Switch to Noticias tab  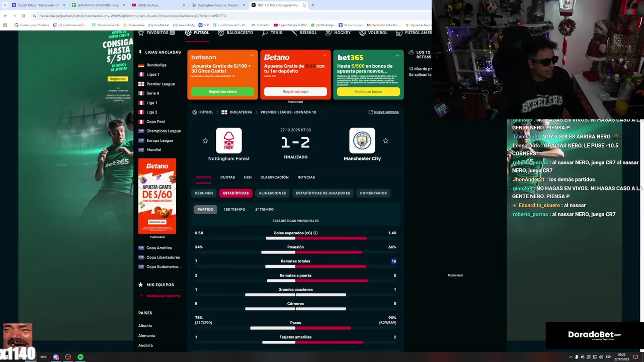pyautogui.click(x=306, y=177)
